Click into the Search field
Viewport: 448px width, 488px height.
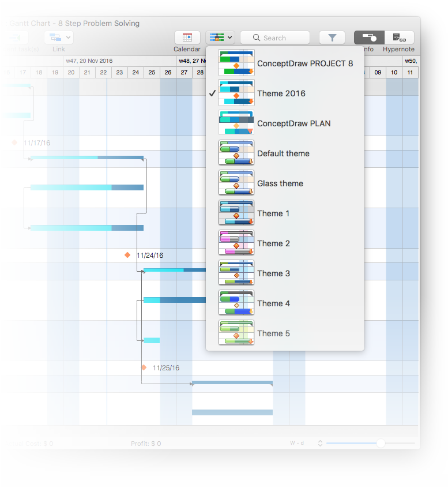[275, 37]
